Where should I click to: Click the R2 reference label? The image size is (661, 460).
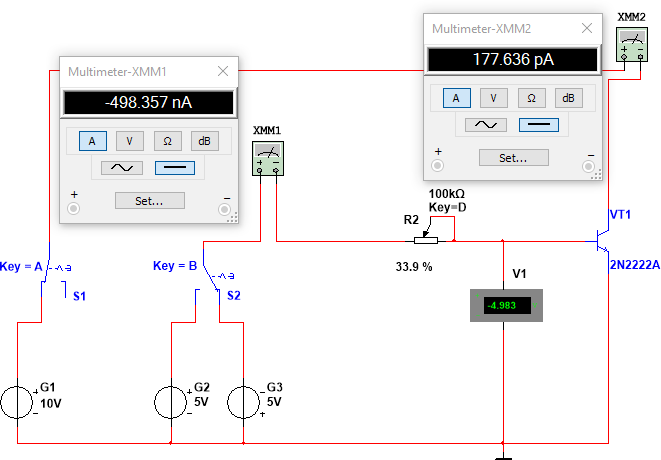411,220
